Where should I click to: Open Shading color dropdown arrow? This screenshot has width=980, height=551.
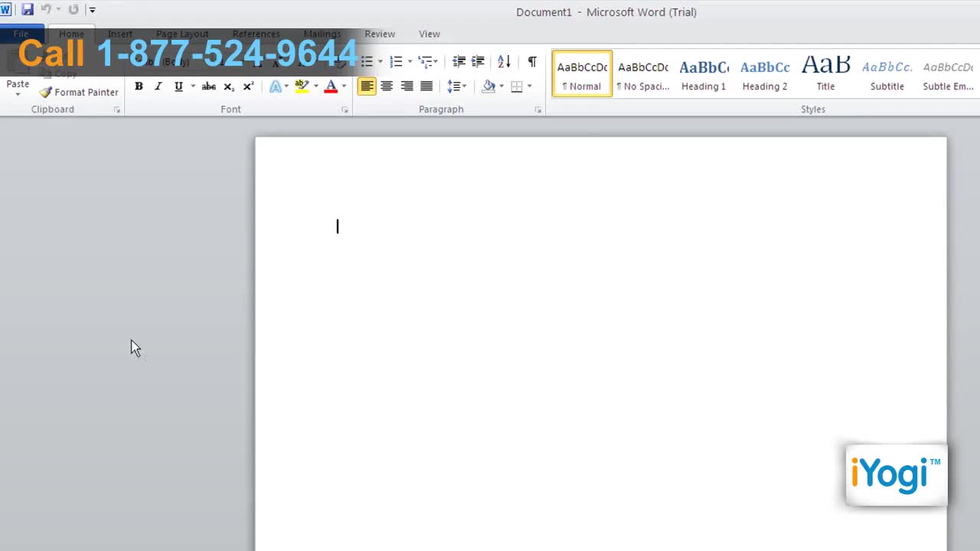tap(501, 86)
